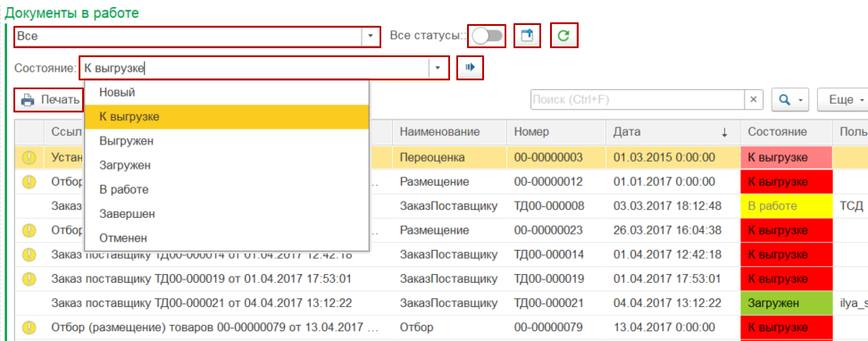The image size is (868, 341).
Task: Click the warning icon in the Переоценка row
Action: point(29,158)
